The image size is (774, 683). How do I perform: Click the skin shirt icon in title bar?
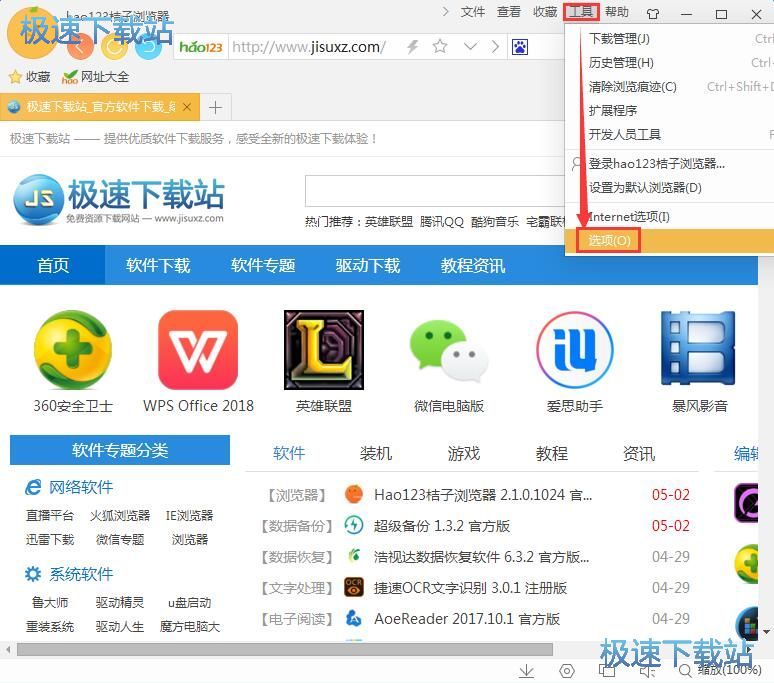[653, 14]
